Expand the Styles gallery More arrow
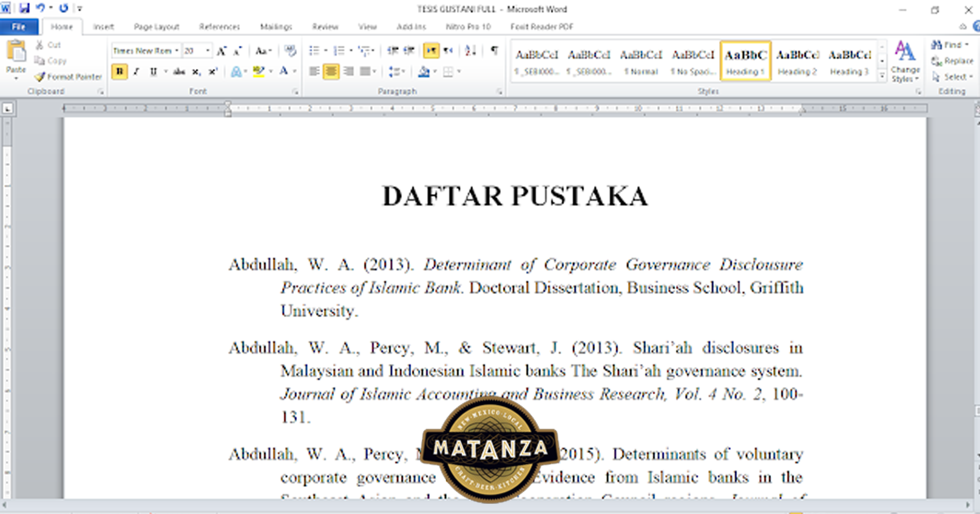Viewport: 980px width, 514px height. [882, 76]
